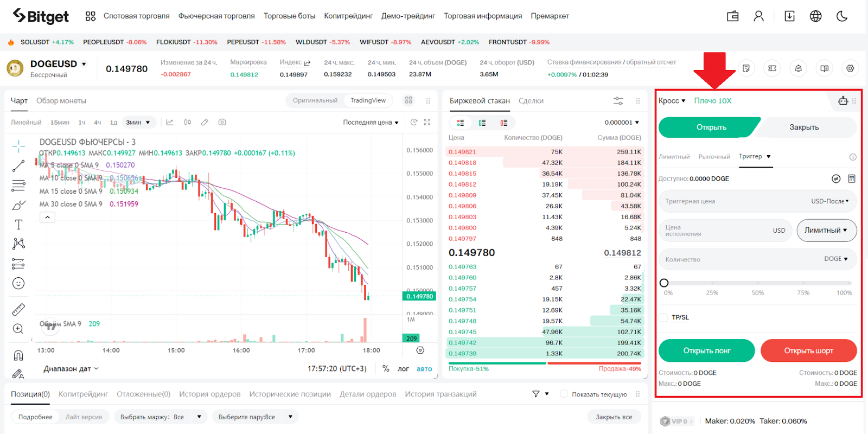
Task: Open the price alert bell icon
Action: 798,68
